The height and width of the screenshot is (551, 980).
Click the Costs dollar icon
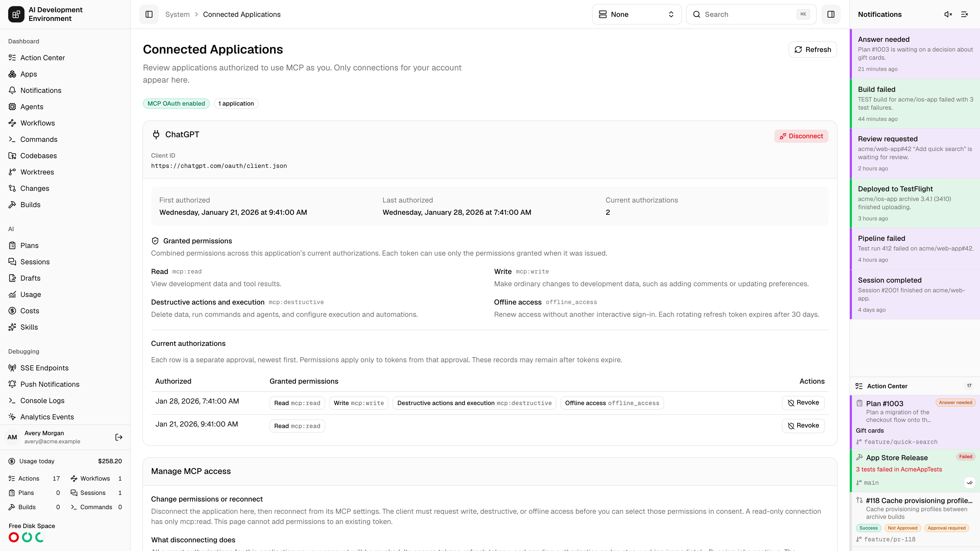tap(12, 311)
